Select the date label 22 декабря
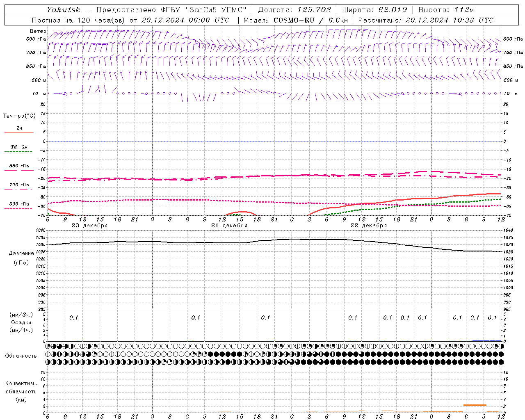Image resolution: width=525 pixels, height=420 pixels. click(369, 226)
